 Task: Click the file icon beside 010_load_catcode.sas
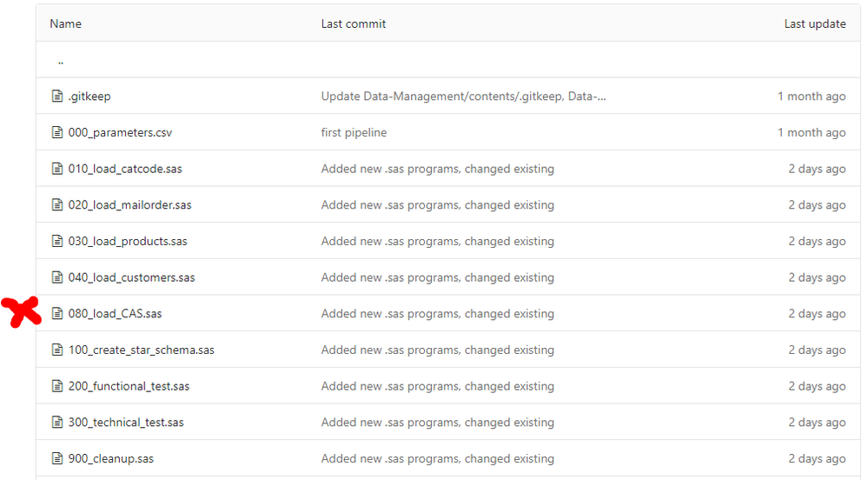pyautogui.click(x=57, y=169)
